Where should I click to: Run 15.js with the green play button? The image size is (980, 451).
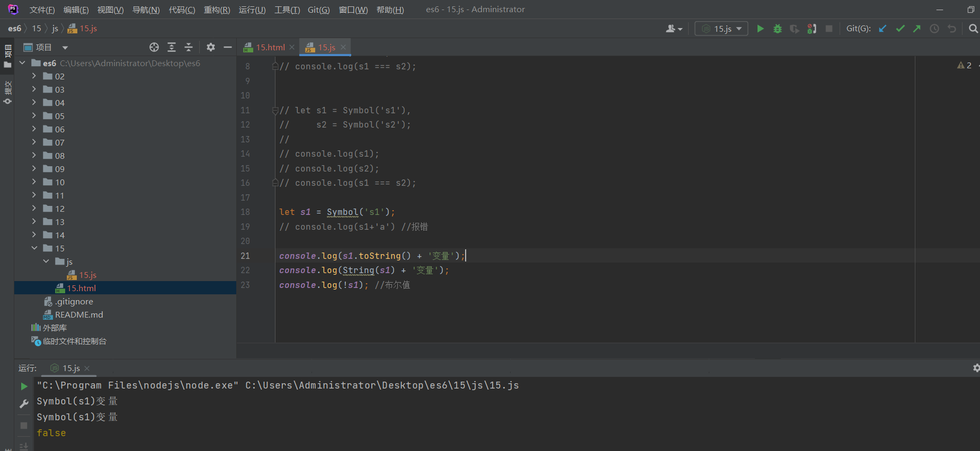[760, 29]
